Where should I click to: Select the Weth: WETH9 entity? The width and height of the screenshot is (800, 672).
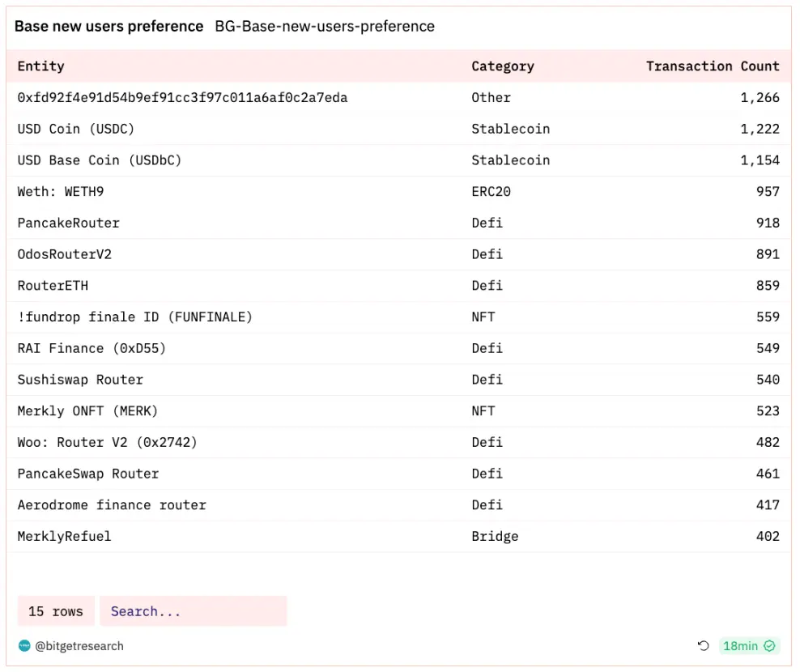coord(60,191)
